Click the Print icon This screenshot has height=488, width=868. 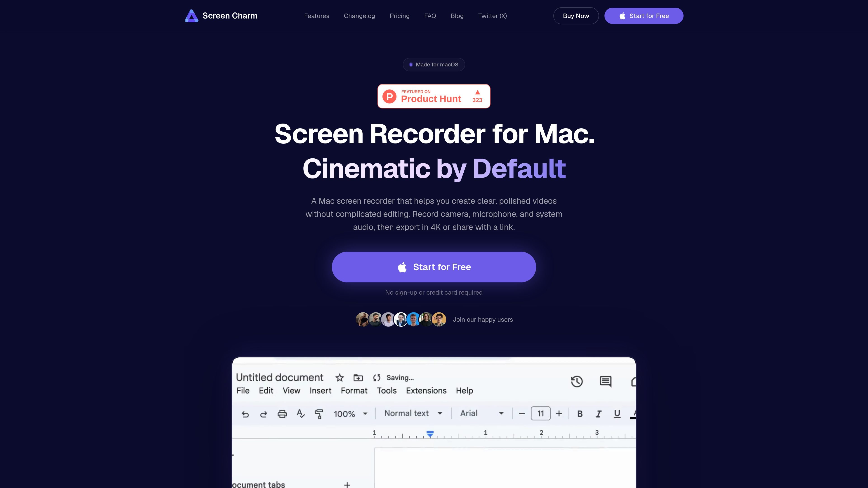tap(282, 414)
